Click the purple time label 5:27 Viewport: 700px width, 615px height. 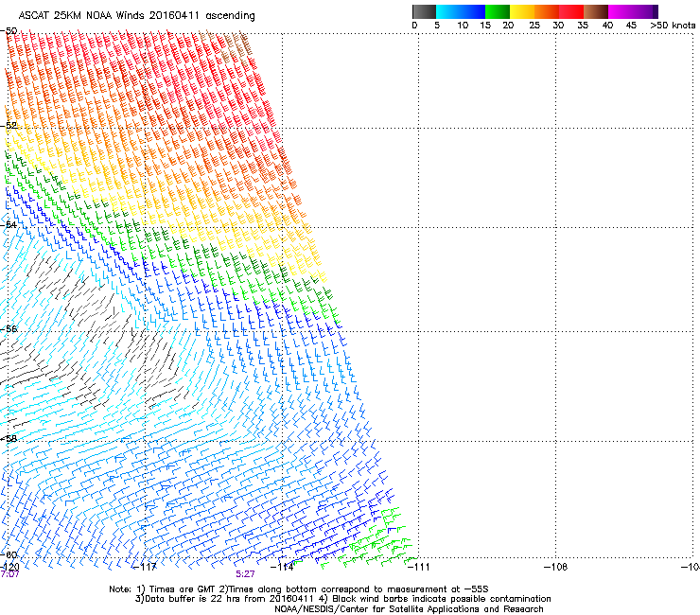pyautogui.click(x=245, y=574)
